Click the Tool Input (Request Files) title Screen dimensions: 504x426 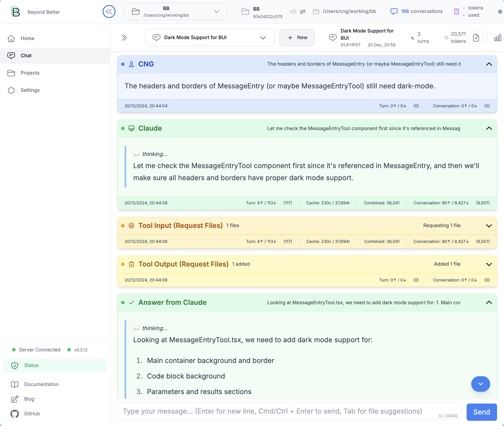(x=181, y=226)
